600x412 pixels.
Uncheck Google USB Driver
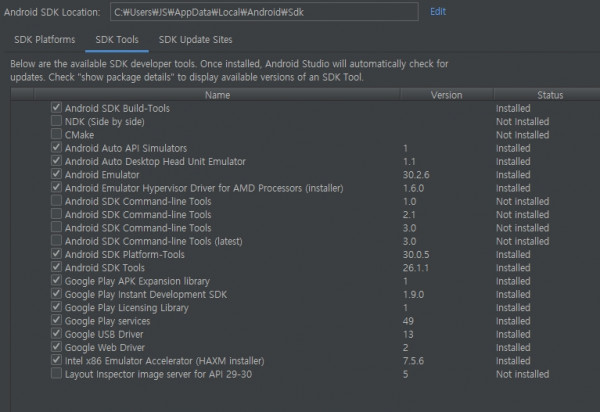click(x=56, y=334)
